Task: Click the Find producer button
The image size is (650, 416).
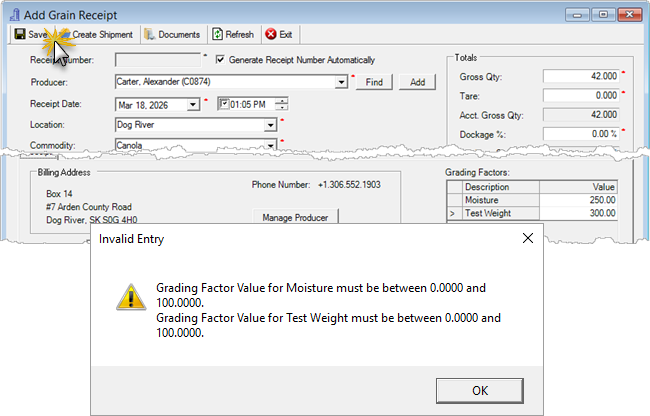Action: [x=374, y=82]
